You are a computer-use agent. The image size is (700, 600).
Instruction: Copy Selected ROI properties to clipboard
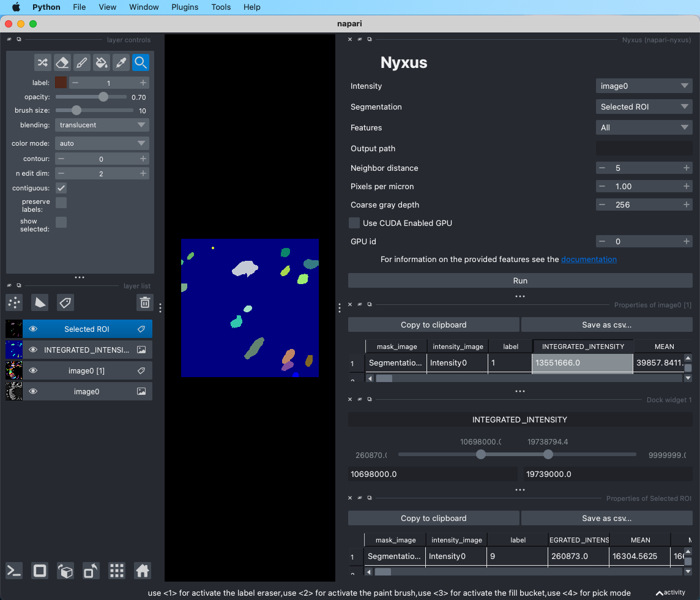click(x=433, y=518)
